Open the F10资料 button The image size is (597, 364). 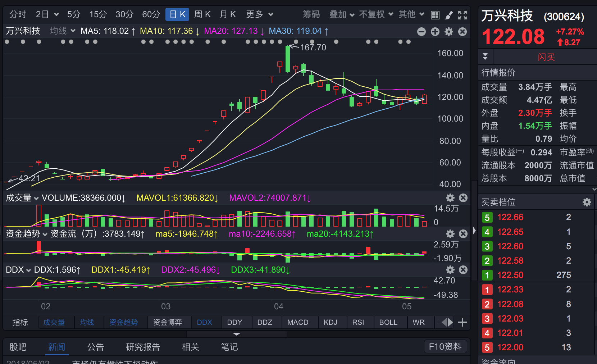(x=445, y=347)
